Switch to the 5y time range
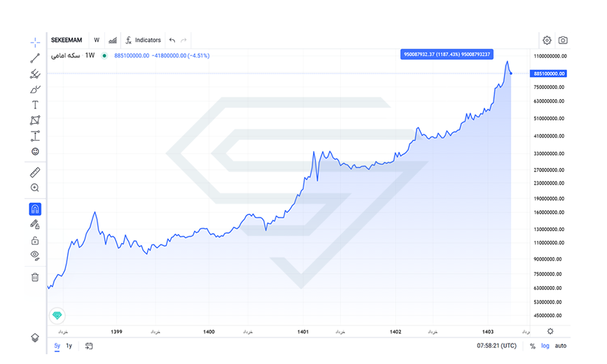607x364 pixels. pos(57,346)
